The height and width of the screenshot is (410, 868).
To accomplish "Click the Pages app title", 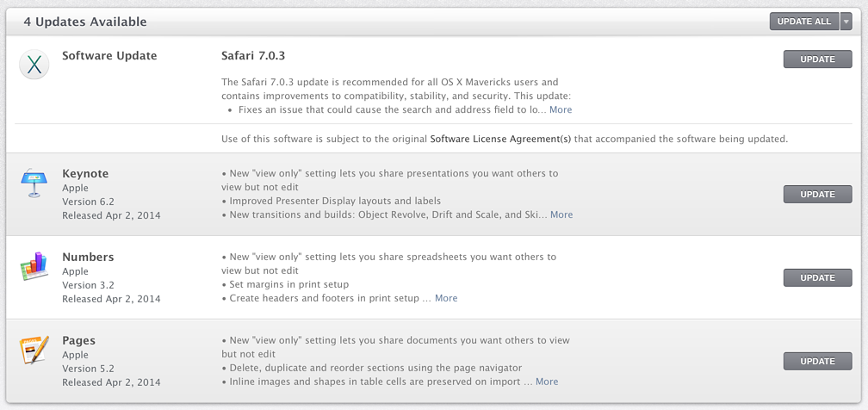I will click(78, 341).
